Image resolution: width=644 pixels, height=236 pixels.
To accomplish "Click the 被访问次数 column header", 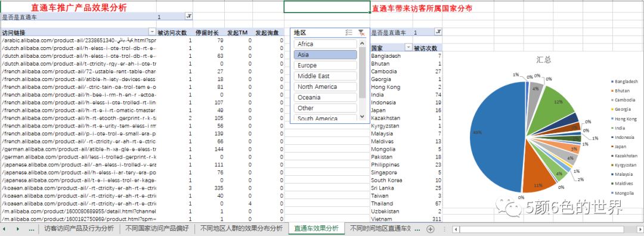I will pos(172,32).
